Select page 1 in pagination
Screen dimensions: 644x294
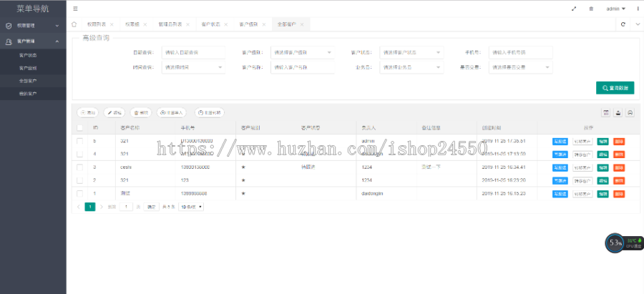pyautogui.click(x=90, y=207)
